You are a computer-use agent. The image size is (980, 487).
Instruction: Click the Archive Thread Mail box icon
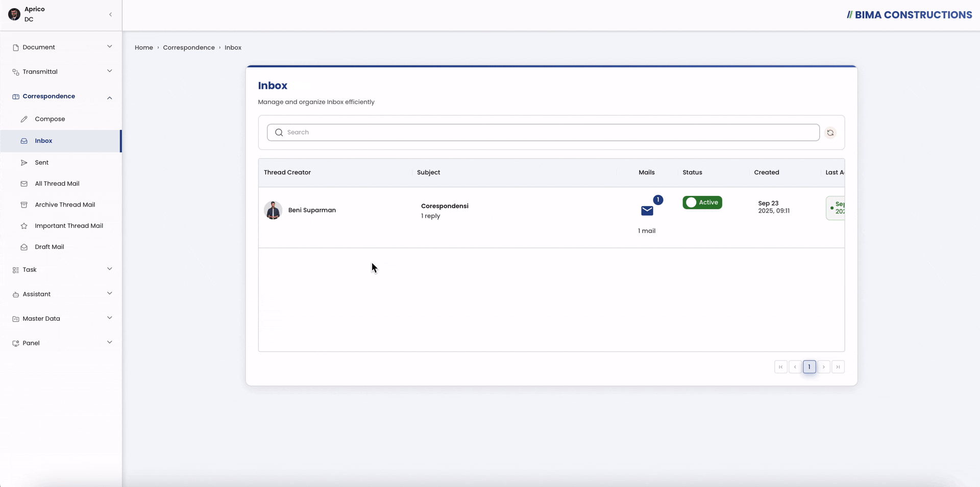click(x=24, y=205)
